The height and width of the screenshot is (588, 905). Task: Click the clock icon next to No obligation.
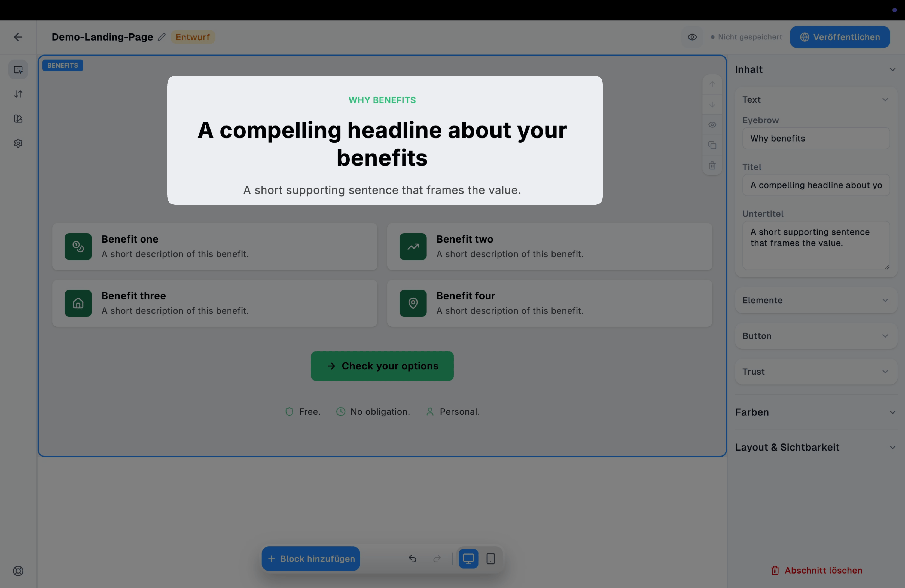340,412
